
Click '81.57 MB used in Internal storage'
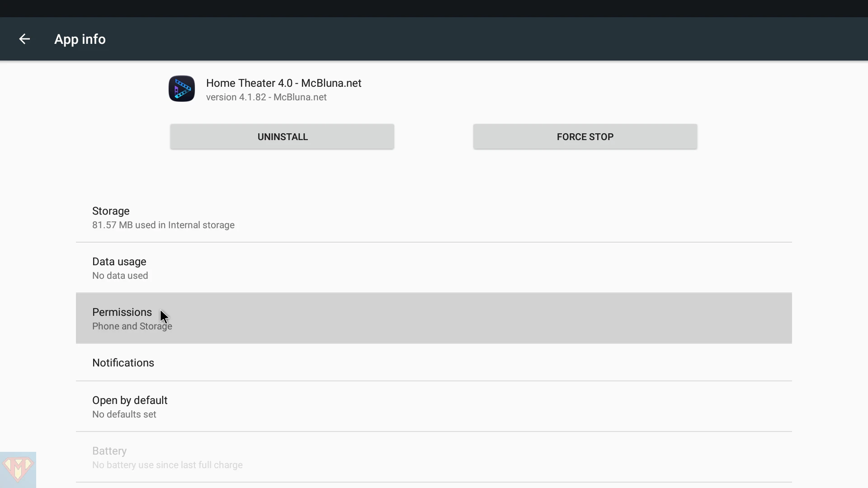163,225
